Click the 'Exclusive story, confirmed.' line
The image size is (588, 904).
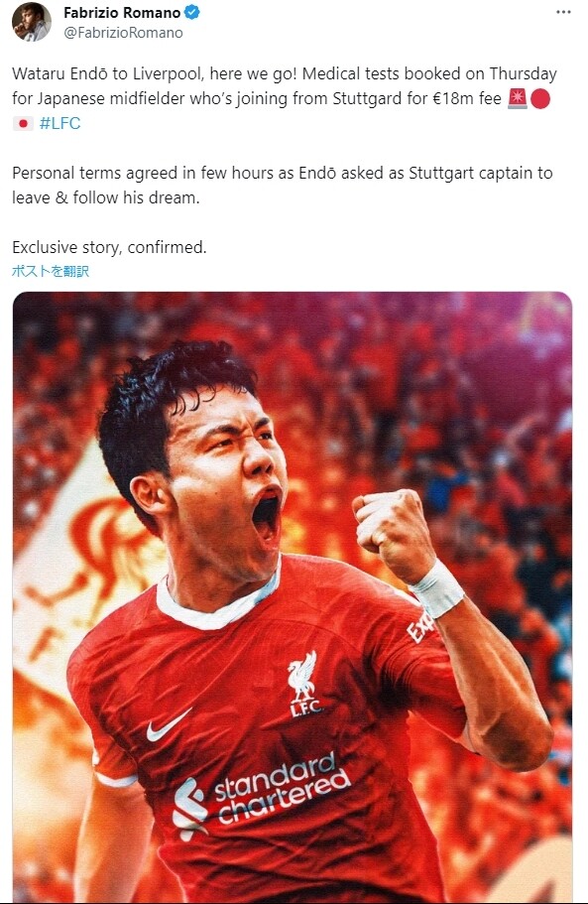coord(109,247)
